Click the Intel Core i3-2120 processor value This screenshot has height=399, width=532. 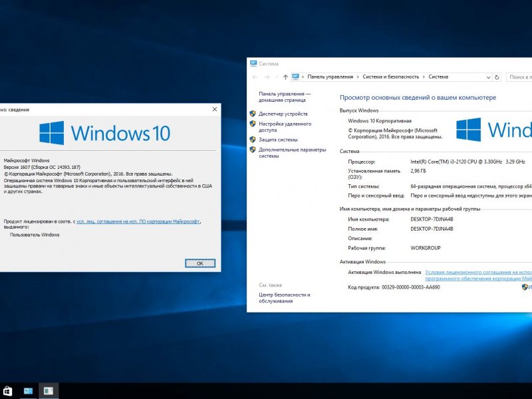point(467,162)
